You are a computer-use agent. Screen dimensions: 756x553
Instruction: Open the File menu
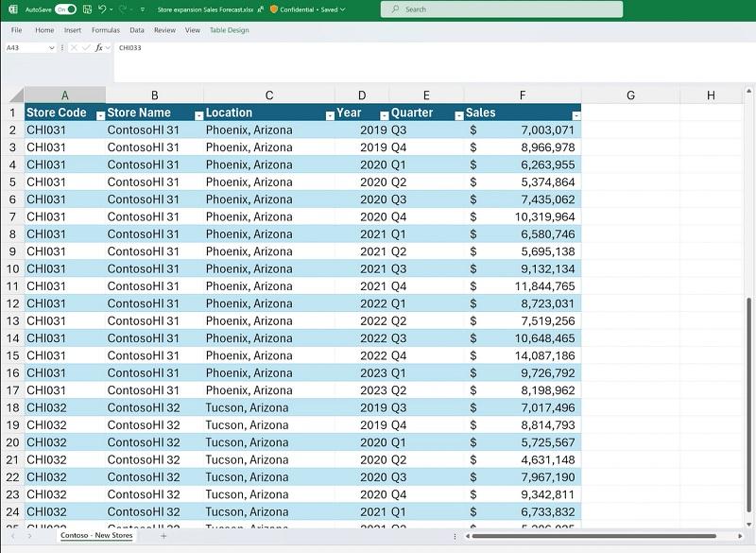[16, 29]
